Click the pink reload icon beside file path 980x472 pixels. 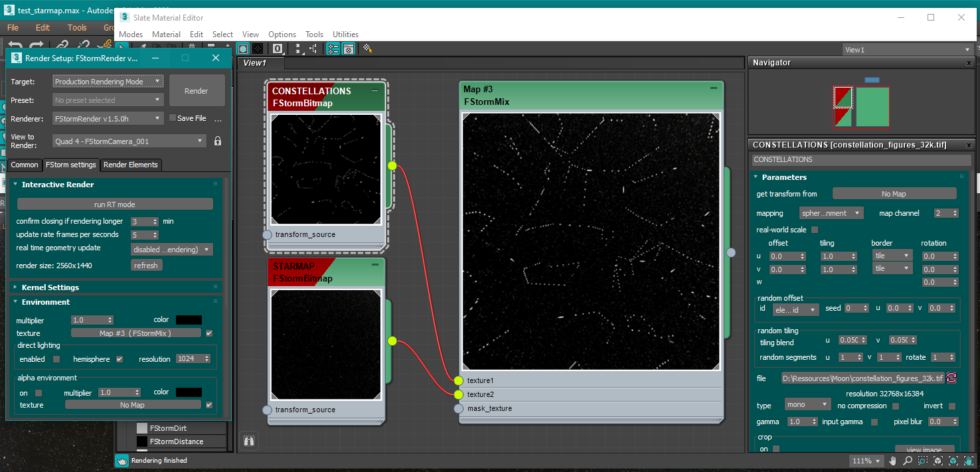tap(951, 378)
